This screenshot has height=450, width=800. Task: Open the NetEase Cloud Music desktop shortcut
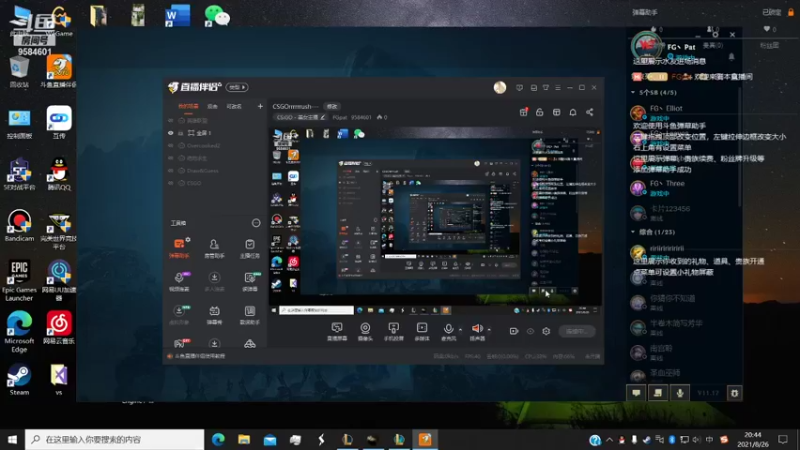[x=59, y=328]
